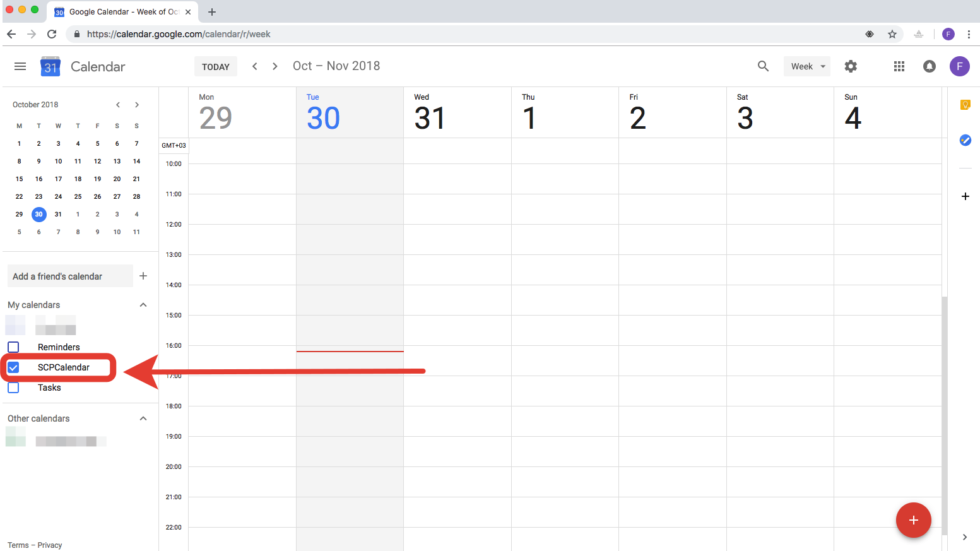Collapse the My calendars section
The image size is (980, 551).
click(143, 305)
